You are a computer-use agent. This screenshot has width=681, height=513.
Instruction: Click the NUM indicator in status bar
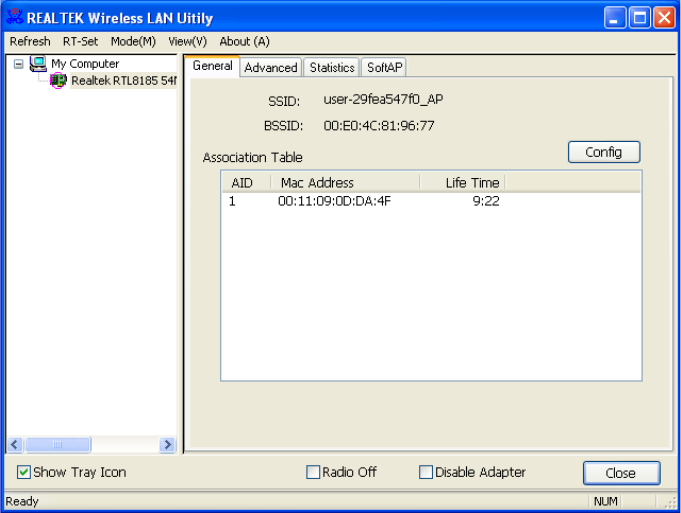[x=605, y=501]
